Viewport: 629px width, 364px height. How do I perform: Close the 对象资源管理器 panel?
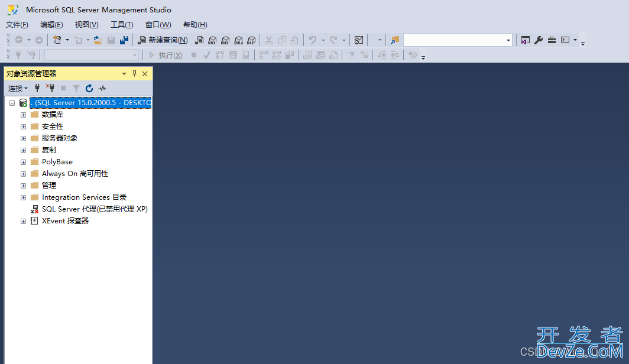(145, 74)
